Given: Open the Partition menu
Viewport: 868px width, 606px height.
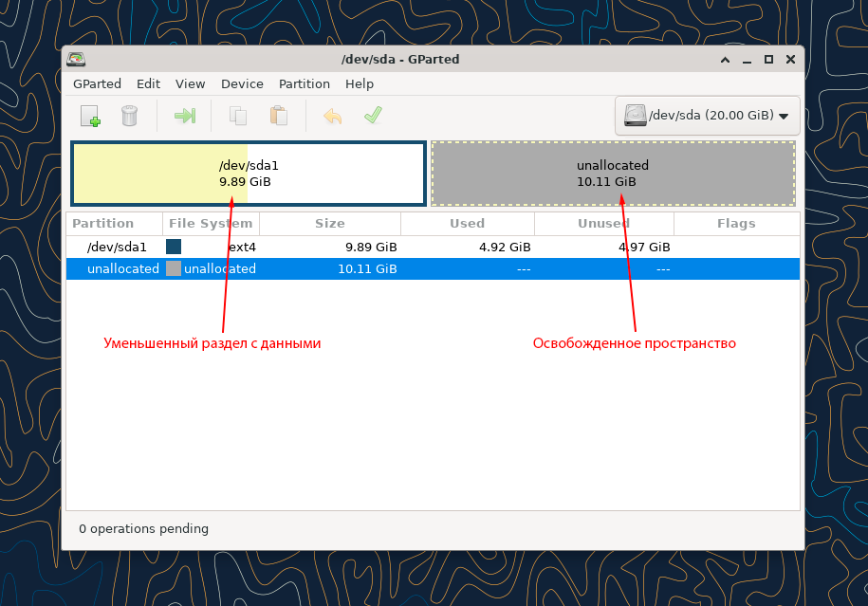Looking at the screenshot, I should click(304, 83).
